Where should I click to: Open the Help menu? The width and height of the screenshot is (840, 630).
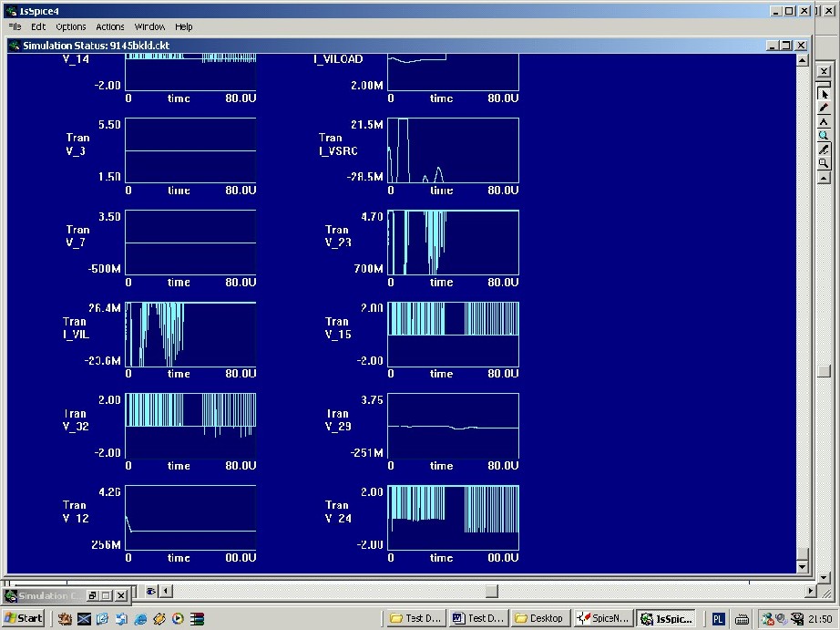(184, 27)
